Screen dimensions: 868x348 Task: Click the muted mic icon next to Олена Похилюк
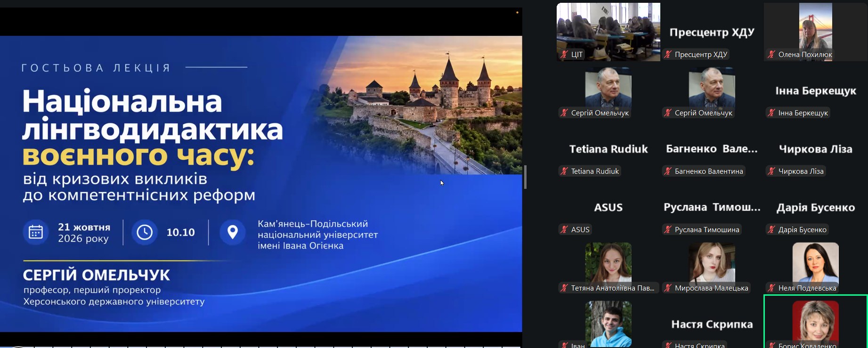coord(771,55)
